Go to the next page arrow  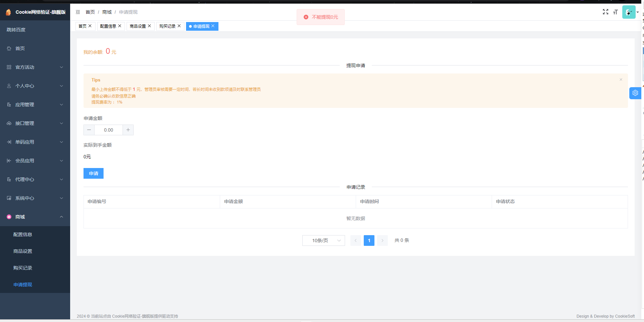tap(382, 240)
